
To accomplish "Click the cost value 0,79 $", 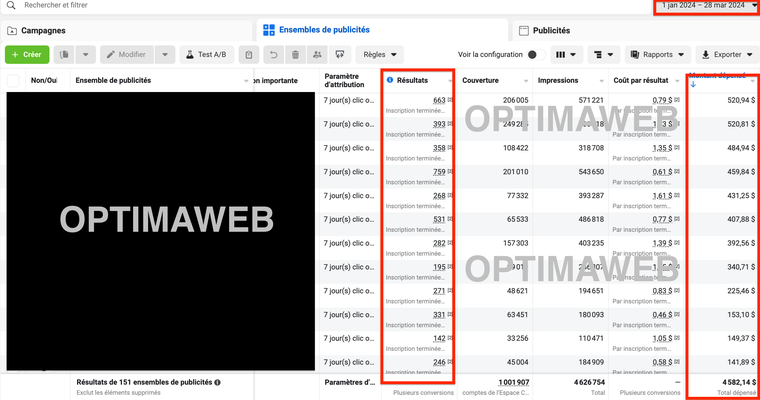I will coord(662,100).
